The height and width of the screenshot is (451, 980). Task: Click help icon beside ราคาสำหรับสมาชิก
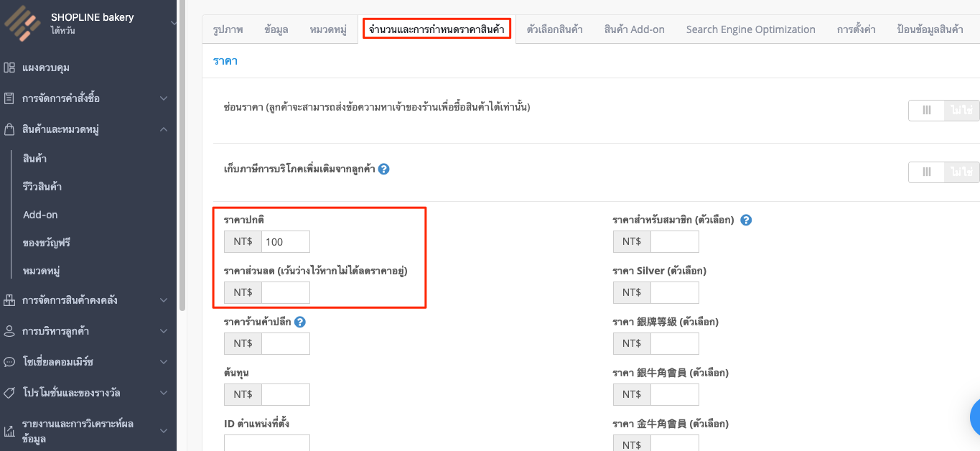746,220
